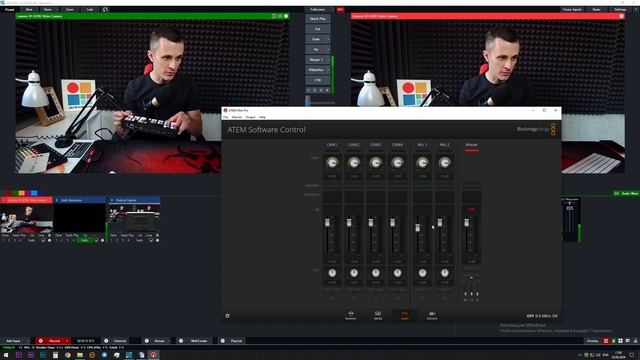The height and width of the screenshot is (360, 640).
Task: Switch to the Media page in ATEM
Action: 378,315
